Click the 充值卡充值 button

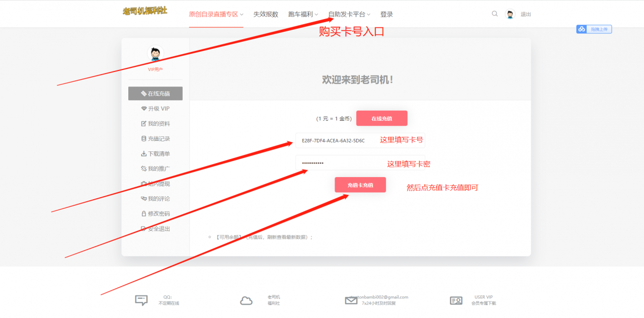(360, 185)
